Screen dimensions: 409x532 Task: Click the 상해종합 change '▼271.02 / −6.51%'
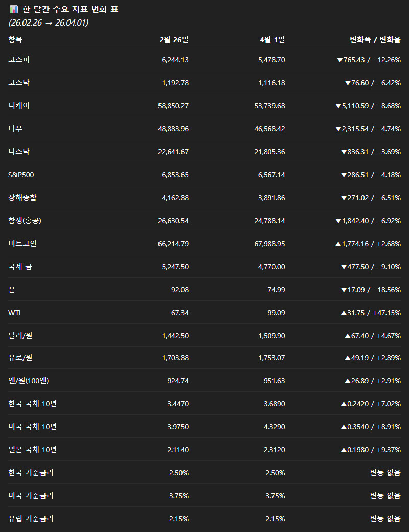point(371,198)
